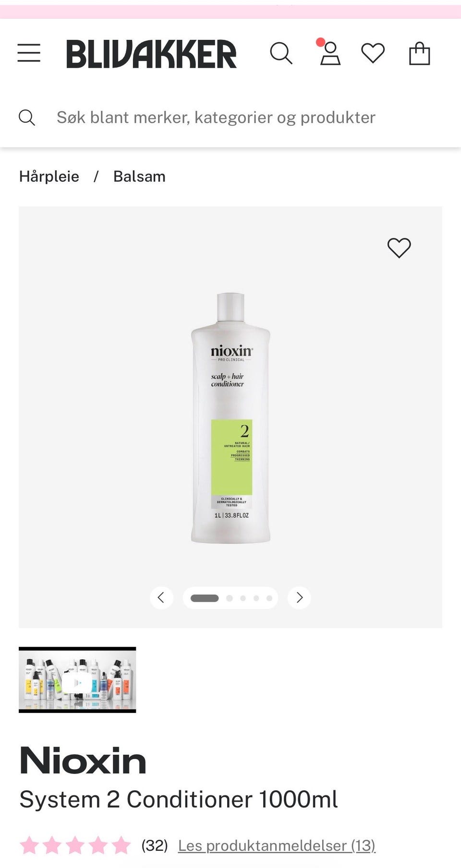Image resolution: width=461 pixels, height=868 pixels.
Task: Go to Hårpleie breadcrumb
Action: (49, 177)
